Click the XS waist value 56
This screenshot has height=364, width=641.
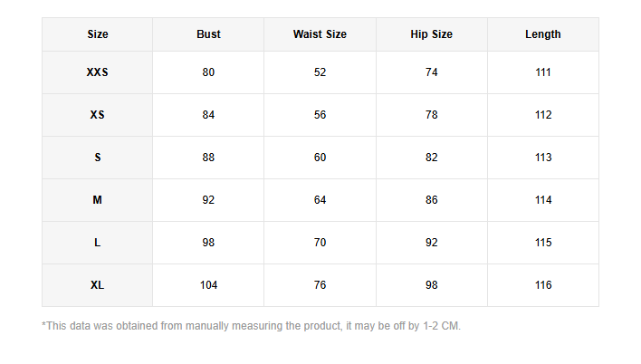click(320, 115)
